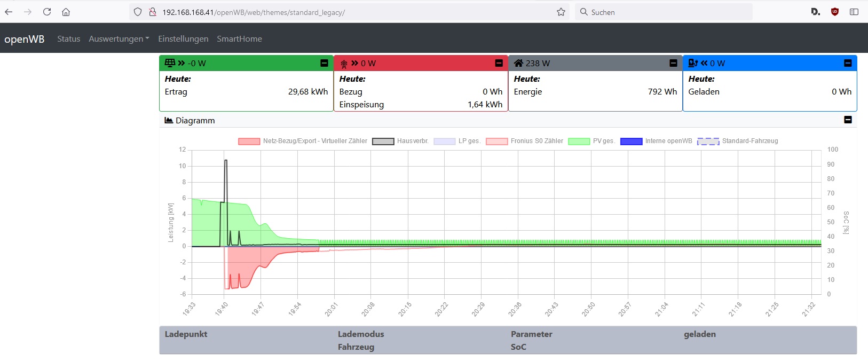Click the Geladen value 0 Wh
868x361 pixels.
tap(842, 92)
